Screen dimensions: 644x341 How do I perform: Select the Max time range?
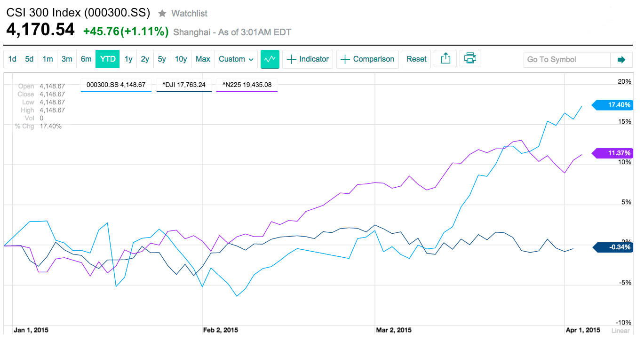point(203,59)
